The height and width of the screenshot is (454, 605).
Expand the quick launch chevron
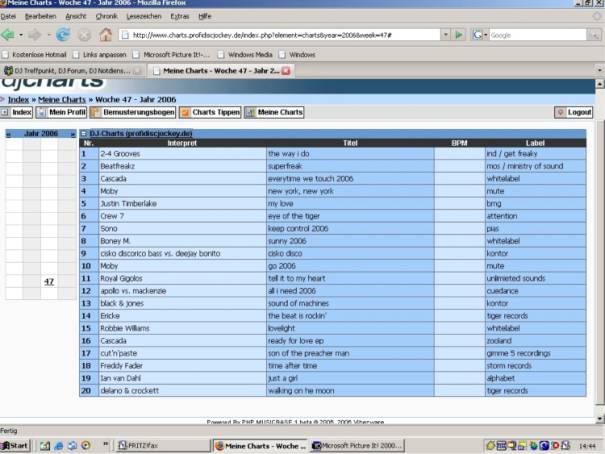tap(105, 444)
